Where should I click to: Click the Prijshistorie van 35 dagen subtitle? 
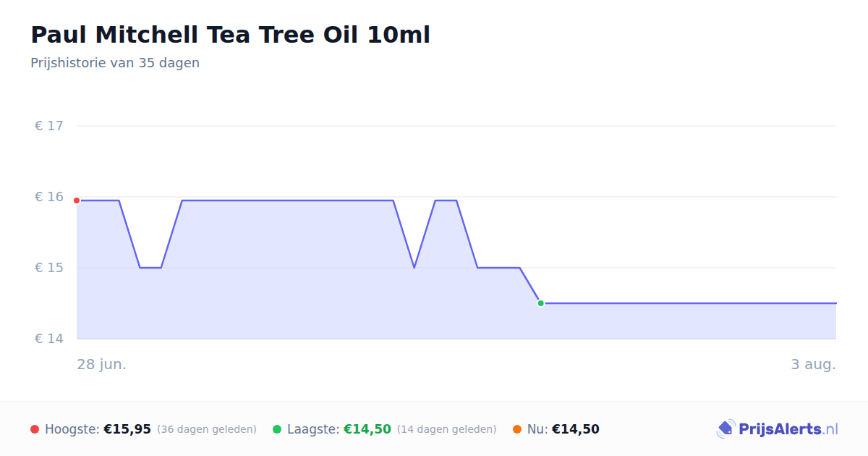tap(115, 63)
